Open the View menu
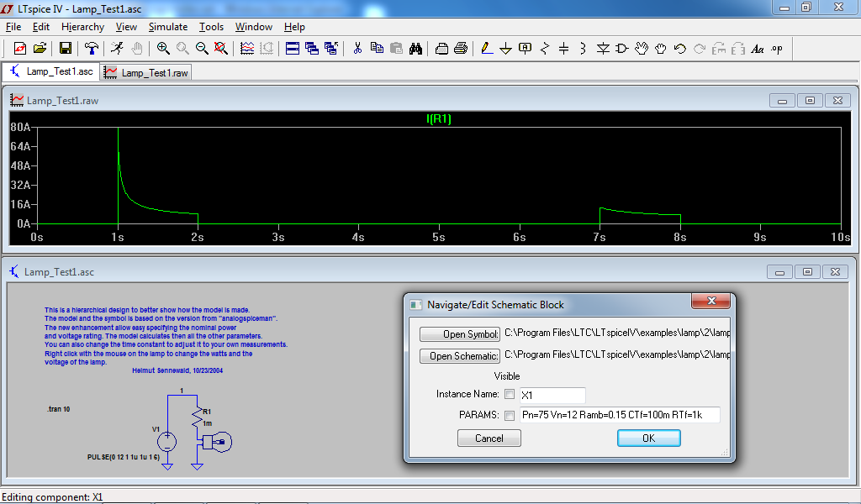861x504 pixels. coord(126,27)
